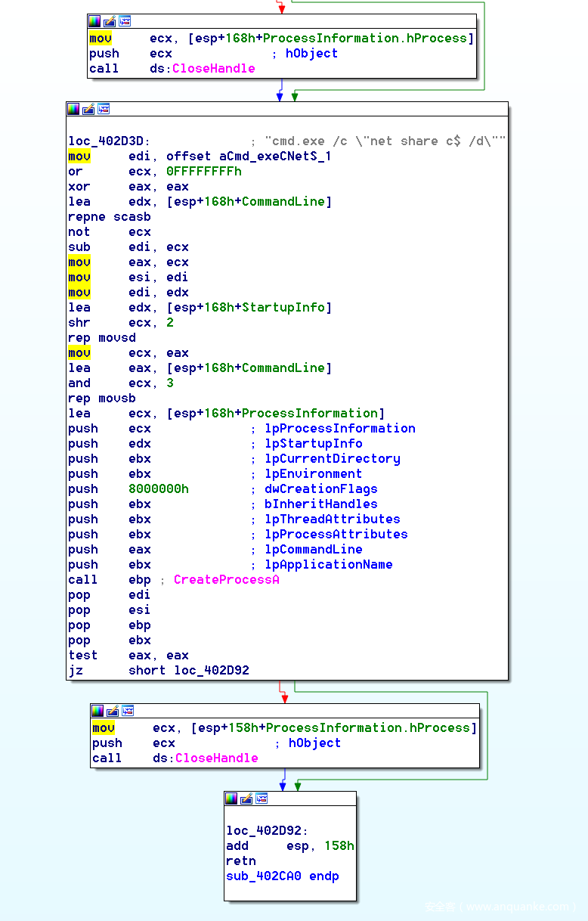Click the color icon of the loc_402D3D block
The image size is (588, 921).
[73, 109]
